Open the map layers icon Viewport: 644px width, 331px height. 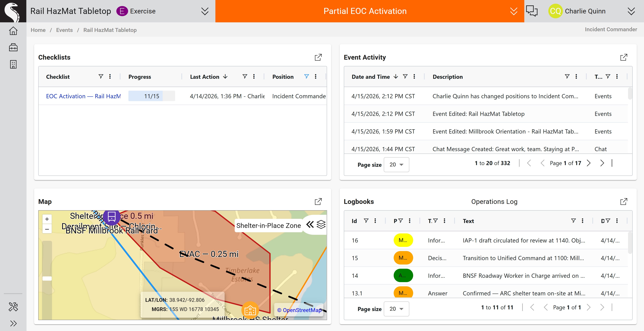[321, 225]
